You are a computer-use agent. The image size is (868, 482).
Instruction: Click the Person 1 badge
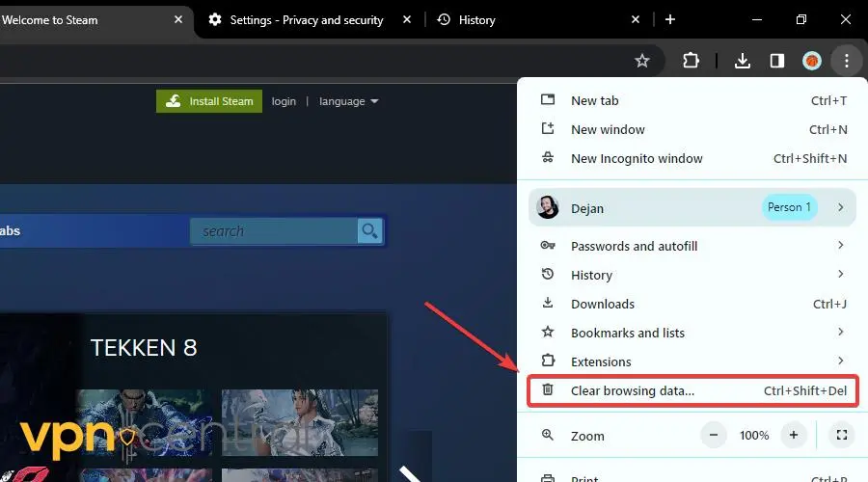[789, 207]
